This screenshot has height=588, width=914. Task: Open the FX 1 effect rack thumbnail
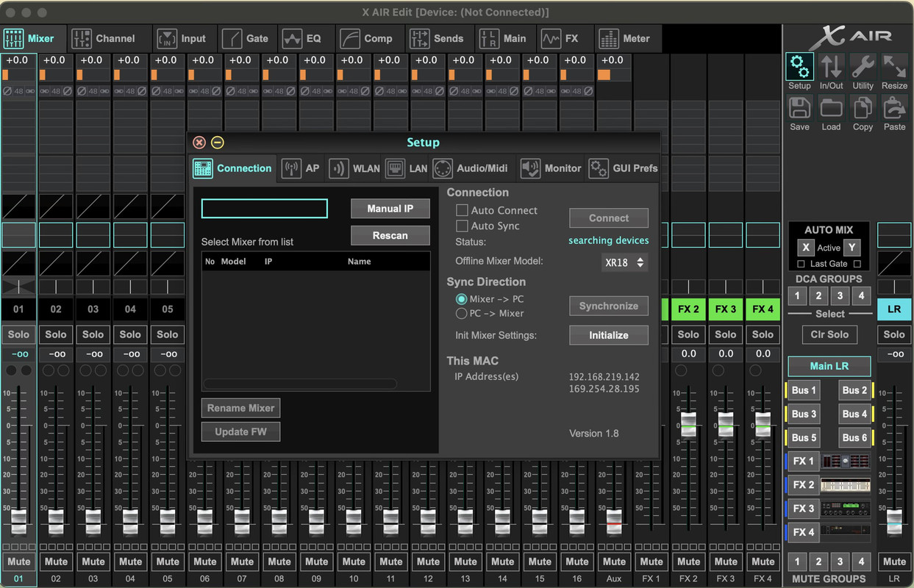846,462
